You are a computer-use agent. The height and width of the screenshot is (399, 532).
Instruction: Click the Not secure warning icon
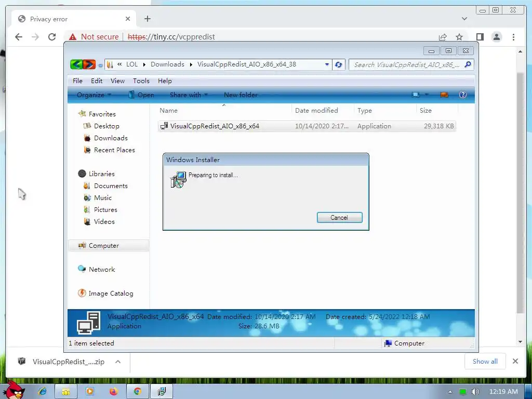(x=73, y=37)
